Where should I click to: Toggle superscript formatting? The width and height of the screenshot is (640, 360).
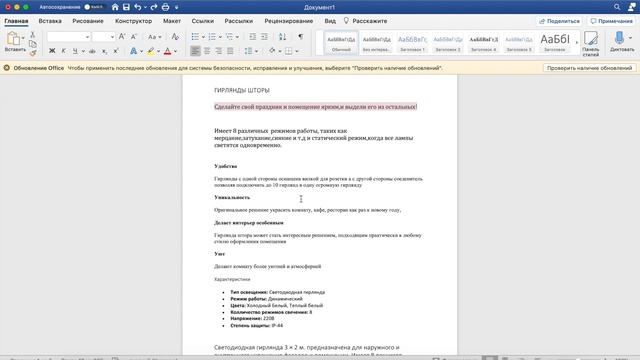coord(116,51)
